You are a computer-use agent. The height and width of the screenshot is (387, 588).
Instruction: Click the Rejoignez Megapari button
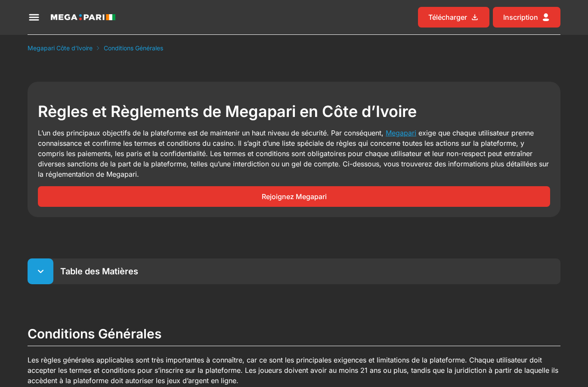click(x=294, y=197)
